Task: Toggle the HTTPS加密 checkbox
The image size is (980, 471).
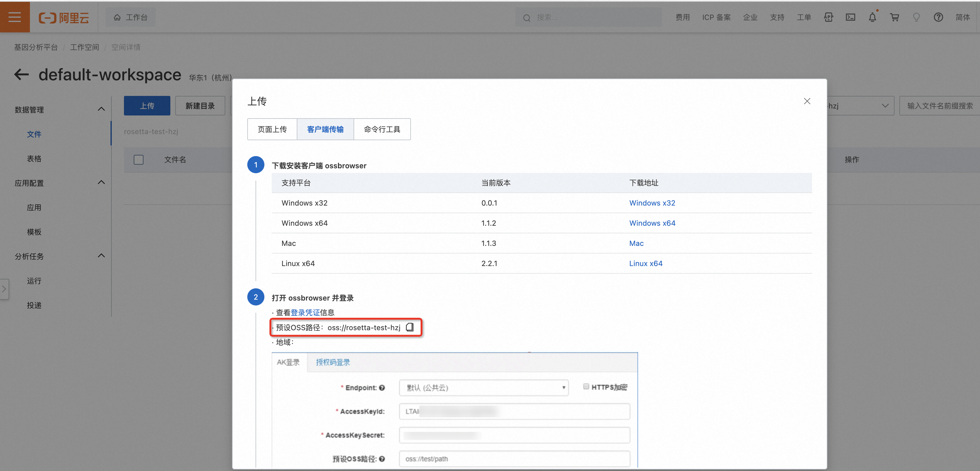Action: point(586,386)
